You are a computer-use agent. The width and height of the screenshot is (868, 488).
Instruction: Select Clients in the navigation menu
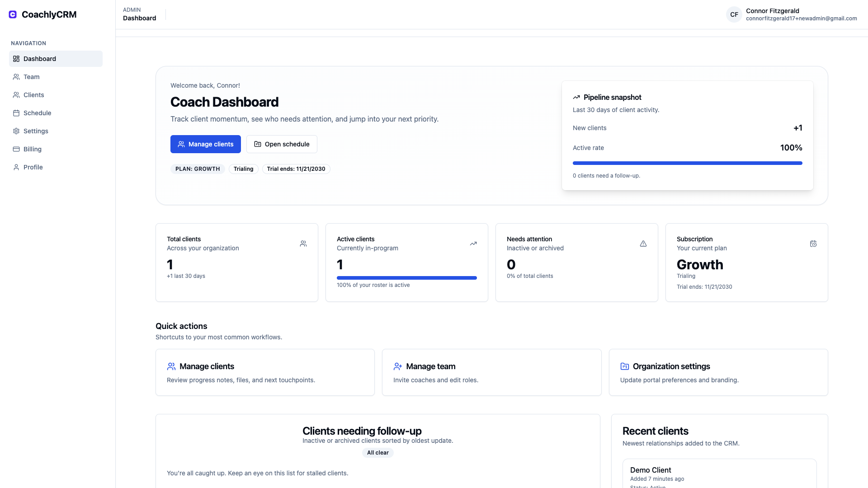tap(33, 94)
